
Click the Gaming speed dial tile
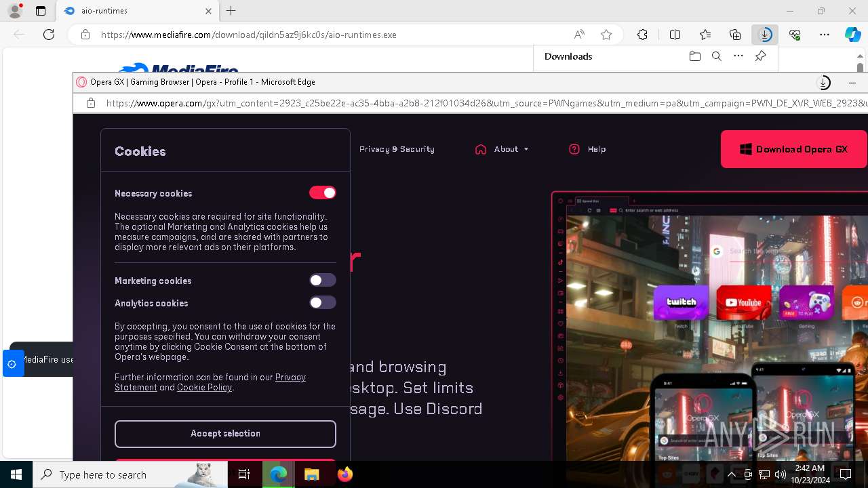[x=806, y=302]
